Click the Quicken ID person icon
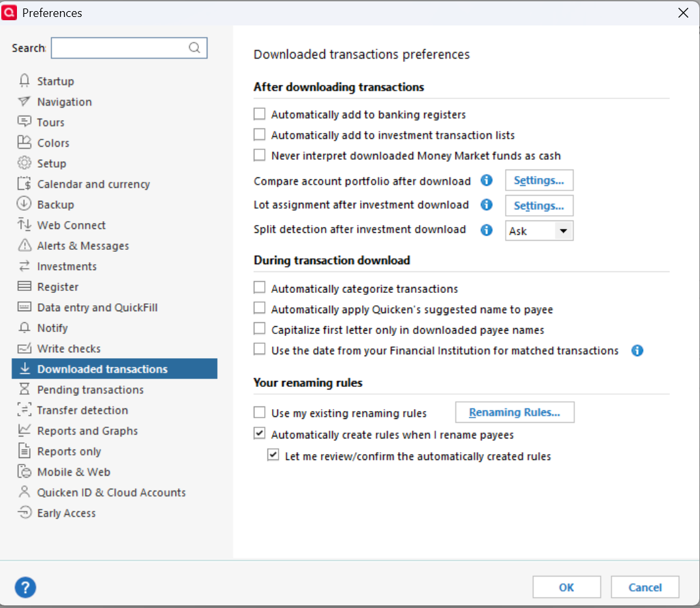 25,492
